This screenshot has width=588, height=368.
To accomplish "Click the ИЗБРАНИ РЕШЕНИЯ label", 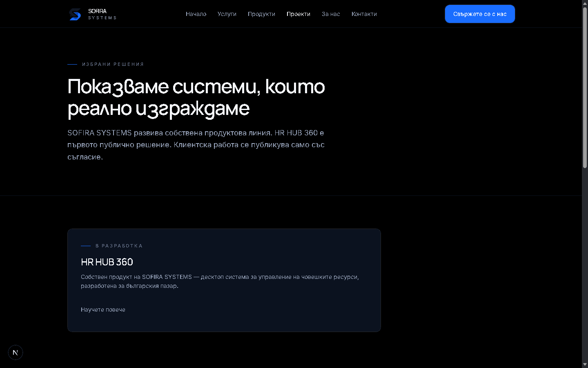I will coord(113,64).
